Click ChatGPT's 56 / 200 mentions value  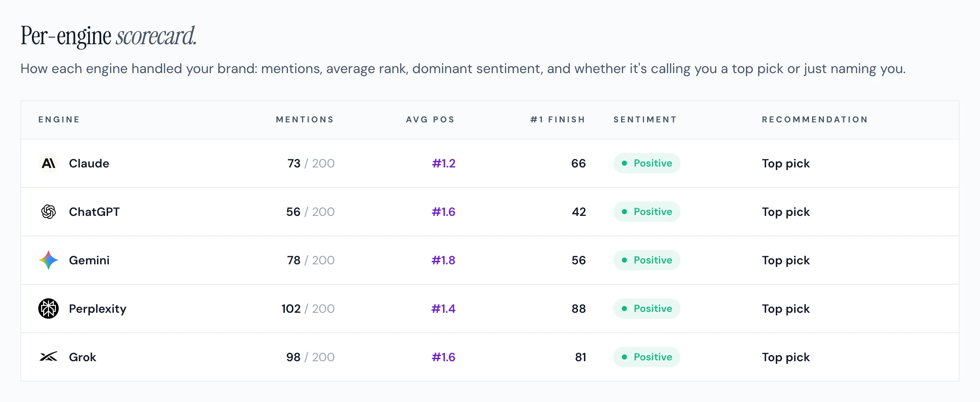310,212
